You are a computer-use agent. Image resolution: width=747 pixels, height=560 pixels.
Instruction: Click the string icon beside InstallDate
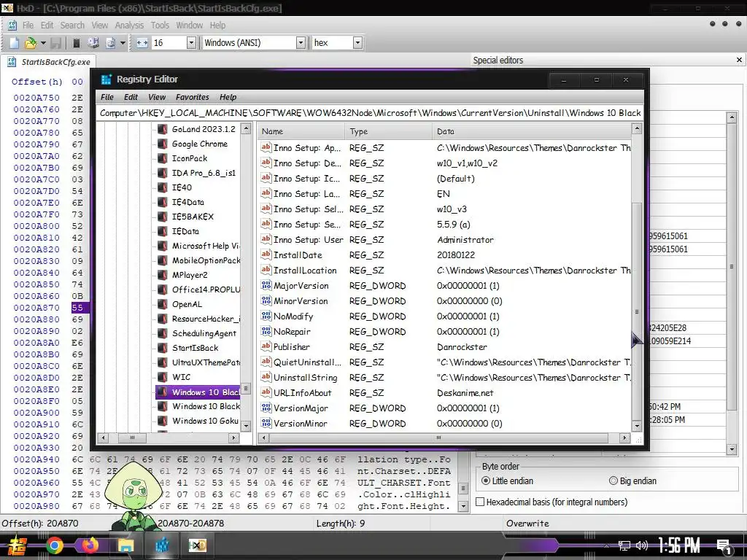266,254
